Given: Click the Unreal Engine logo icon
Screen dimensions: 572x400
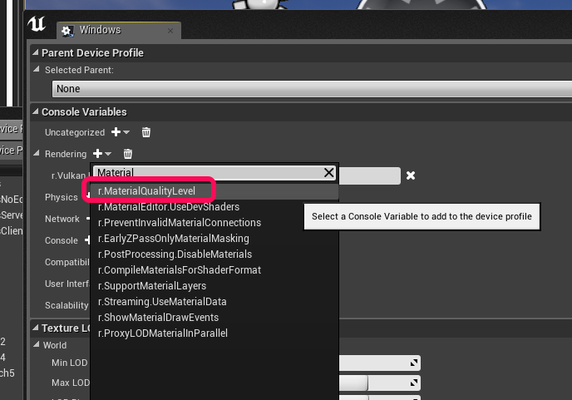Looking at the screenshot, I should (x=36, y=24).
